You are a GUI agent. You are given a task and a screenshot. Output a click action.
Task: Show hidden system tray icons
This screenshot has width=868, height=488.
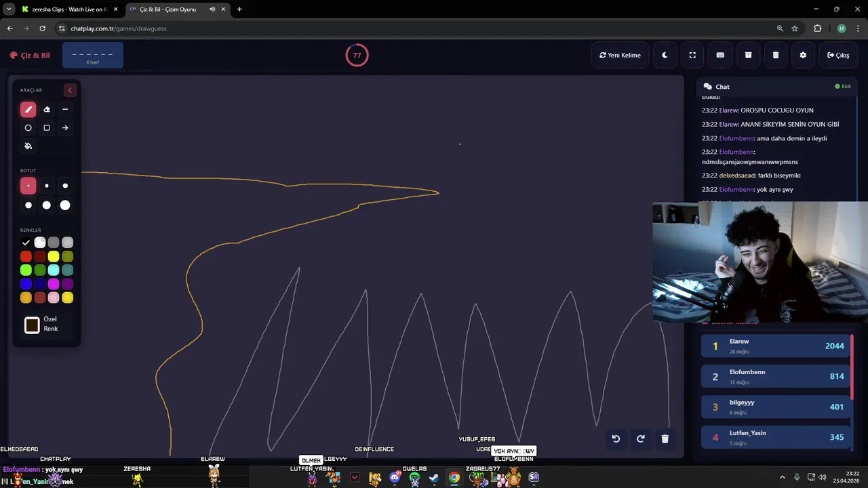tap(782, 477)
